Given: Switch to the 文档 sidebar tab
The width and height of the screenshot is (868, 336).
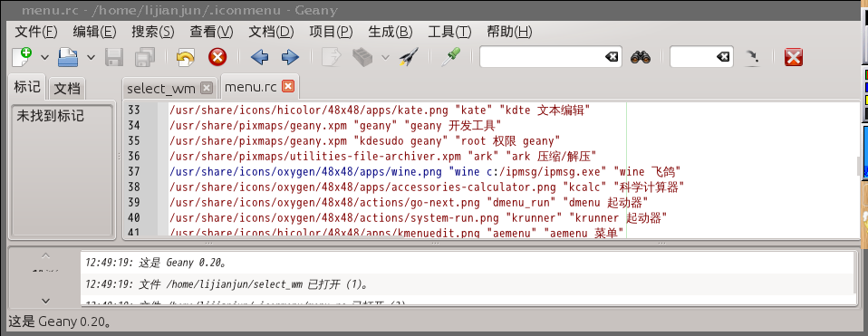Looking at the screenshot, I should click(x=67, y=88).
